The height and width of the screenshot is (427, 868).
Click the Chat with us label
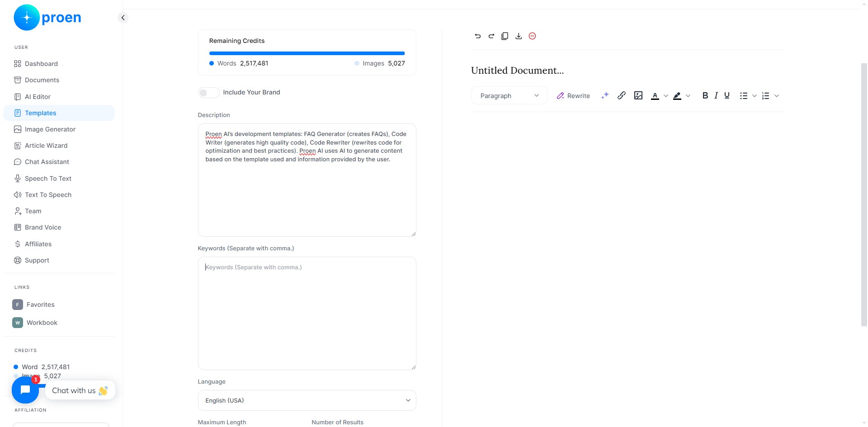point(80,390)
